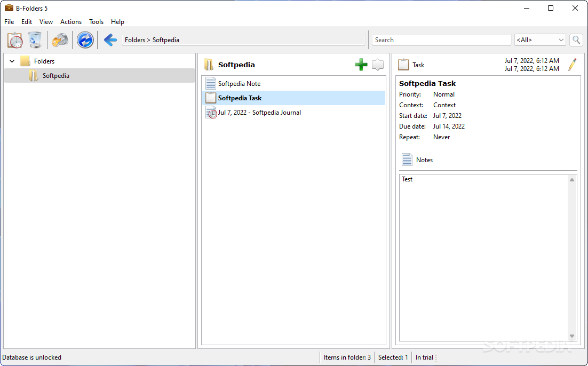Open the reminders clock clipboard icon
The width and height of the screenshot is (588, 366).
(15, 40)
